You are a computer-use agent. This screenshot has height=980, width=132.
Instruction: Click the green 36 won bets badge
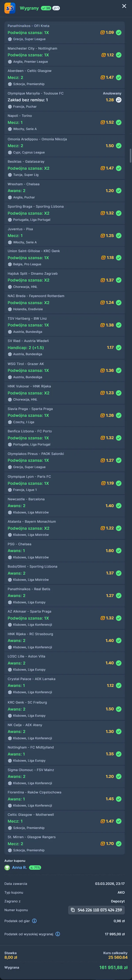pyautogui.click(x=46, y=8)
